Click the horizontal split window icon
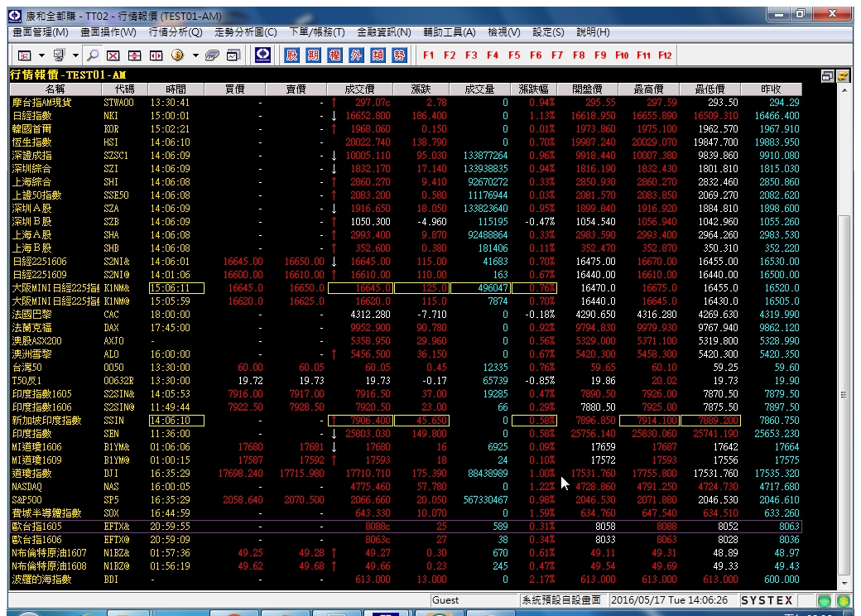This screenshot has width=861, height=616. coord(156,55)
